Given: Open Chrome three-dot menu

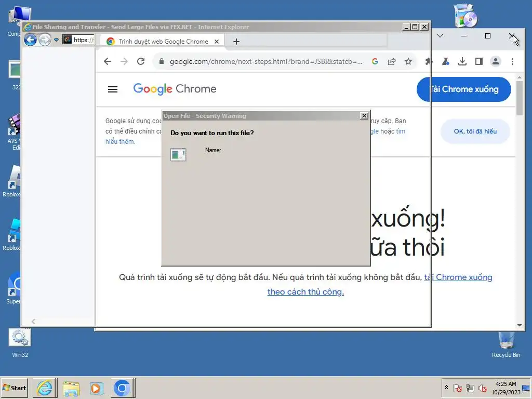Looking at the screenshot, I should [512, 61].
